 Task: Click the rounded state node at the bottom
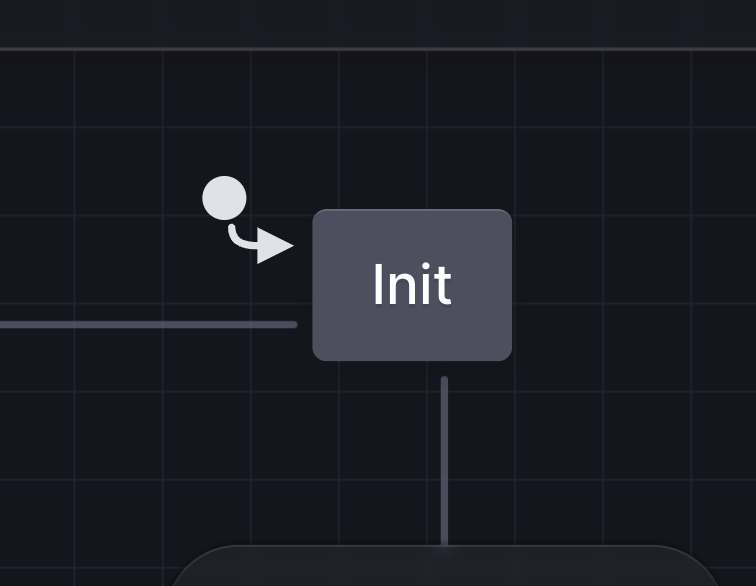[445, 568]
